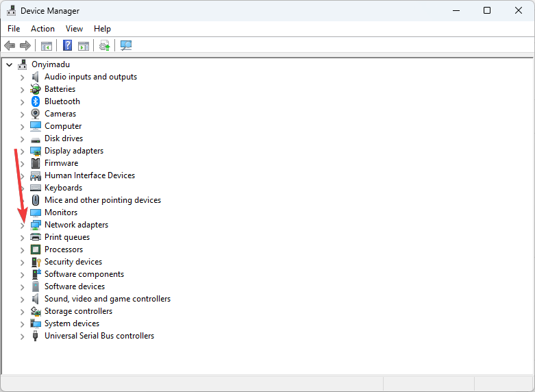This screenshot has width=535, height=392.
Task: Select the "System devices" label
Action: [x=72, y=323]
